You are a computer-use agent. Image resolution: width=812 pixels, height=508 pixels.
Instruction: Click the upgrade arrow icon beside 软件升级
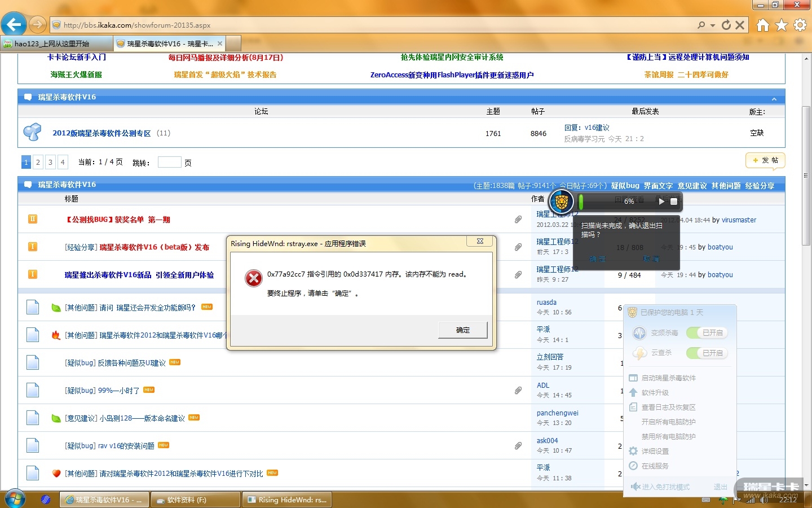pos(633,392)
